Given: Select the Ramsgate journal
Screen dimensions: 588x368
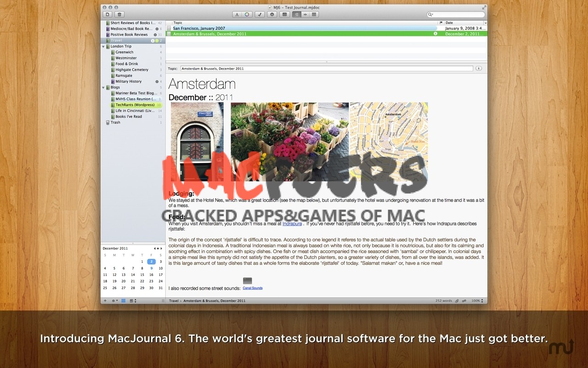Looking at the screenshot, I should (133, 75).
